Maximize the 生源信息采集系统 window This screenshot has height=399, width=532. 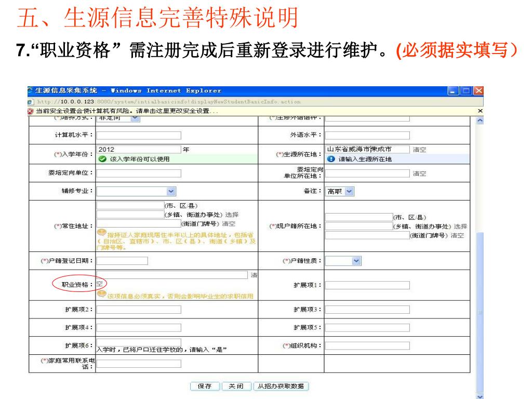466,90
